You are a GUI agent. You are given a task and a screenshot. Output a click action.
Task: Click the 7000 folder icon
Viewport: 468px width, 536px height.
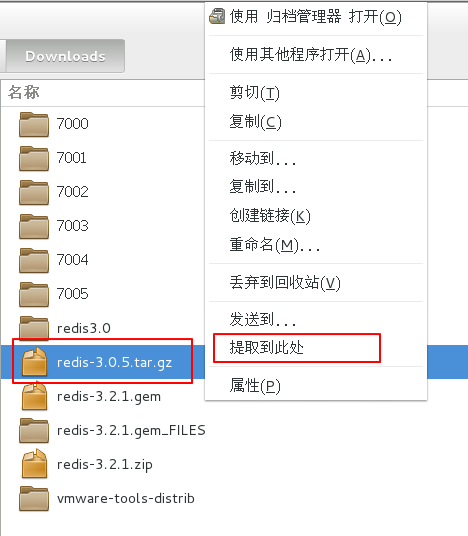(x=34, y=124)
